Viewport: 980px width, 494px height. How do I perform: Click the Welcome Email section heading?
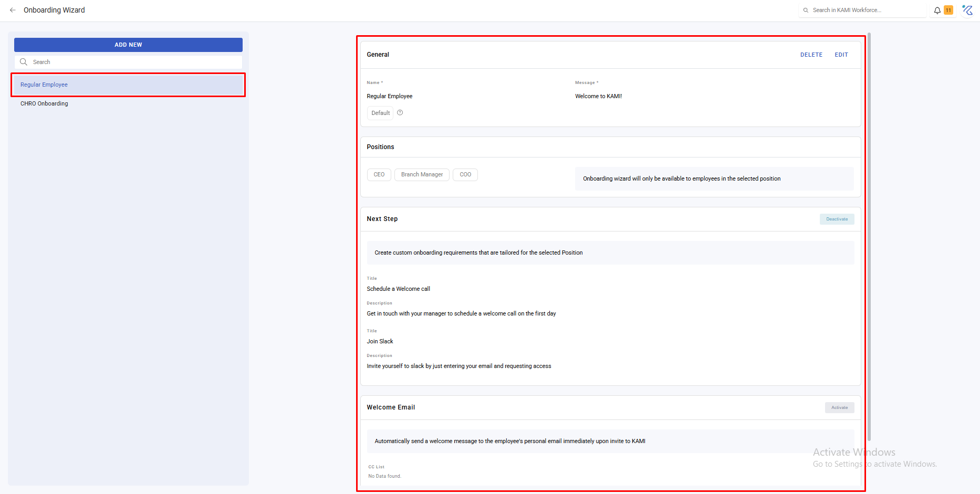click(391, 407)
